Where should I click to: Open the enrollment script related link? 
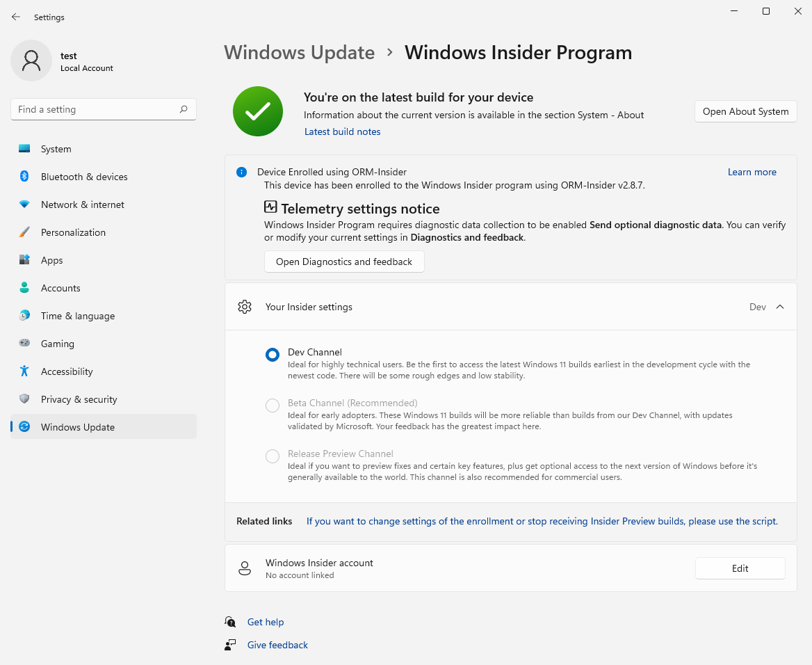tap(542, 522)
